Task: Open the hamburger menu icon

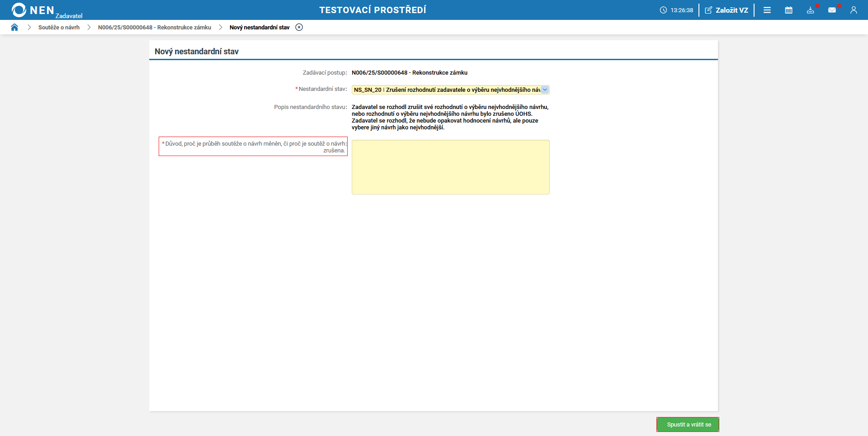Action: click(767, 10)
